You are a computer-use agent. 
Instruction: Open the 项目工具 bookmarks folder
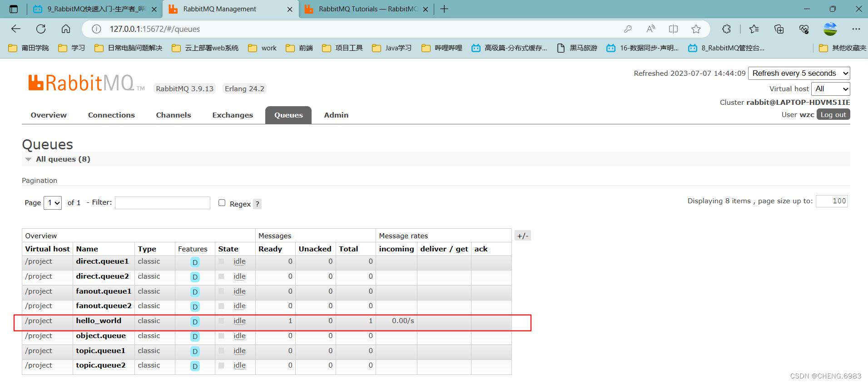click(x=342, y=48)
